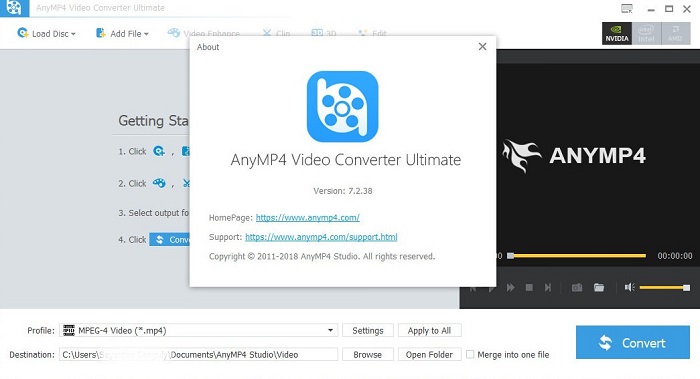This screenshot has height=379, width=700.
Task: Mute the preview speaker icon
Action: pyautogui.click(x=629, y=287)
